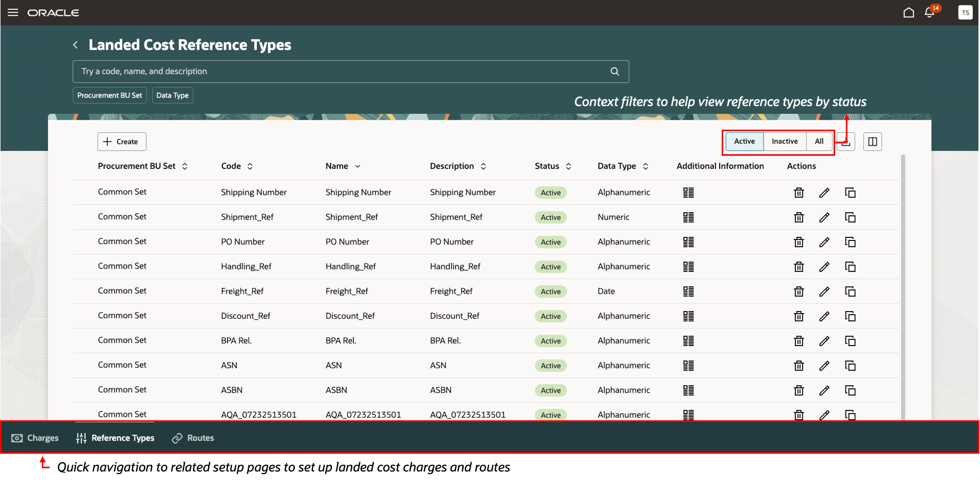Click the Active badge for Freight_Ref

551,292
